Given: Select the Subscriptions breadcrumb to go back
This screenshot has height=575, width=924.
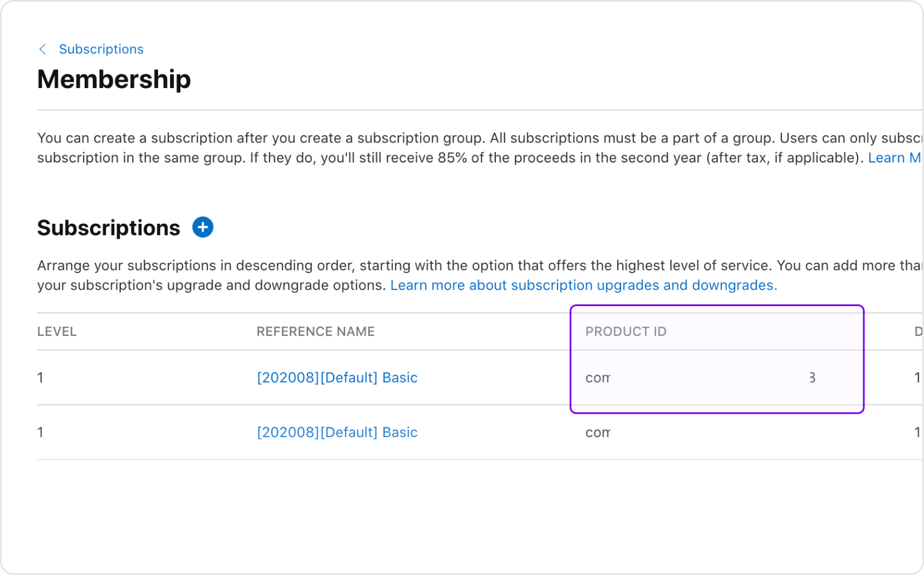Looking at the screenshot, I should [x=101, y=49].
